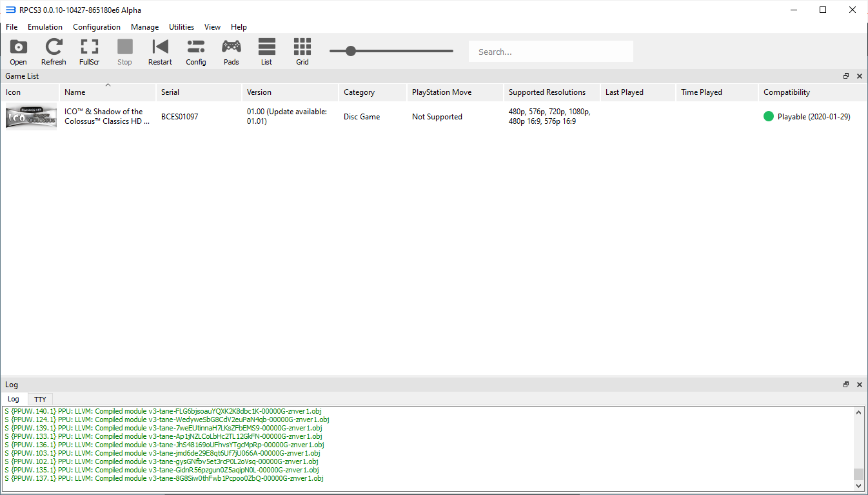Switch to List view icon

coord(266,52)
